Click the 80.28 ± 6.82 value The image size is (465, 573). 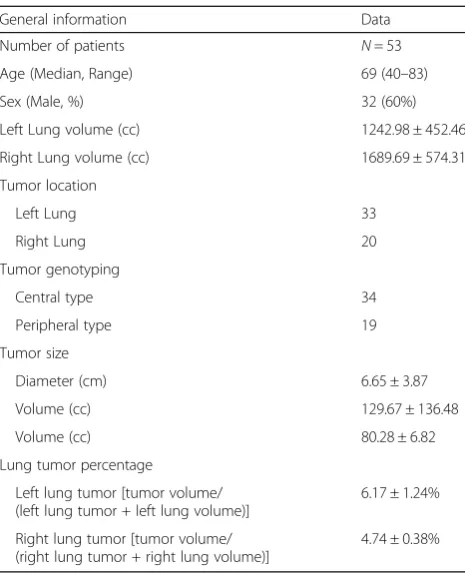click(x=398, y=437)
